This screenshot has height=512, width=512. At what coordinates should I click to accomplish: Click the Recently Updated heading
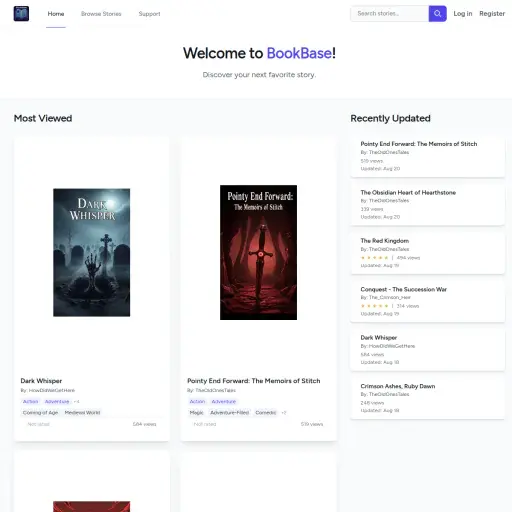click(x=390, y=118)
